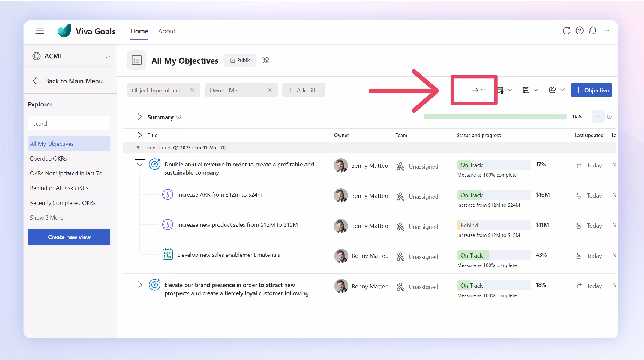
Task: Click the list view icon beside All My Objectives
Action: click(136, 60)
